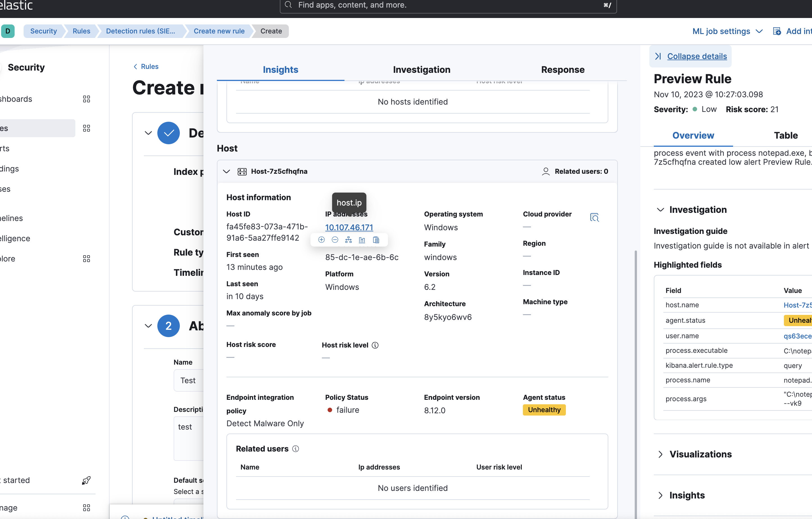This screenshot has width=812, height=519.
Task: Click the Collapse details link
Action: tap(697, 56)
